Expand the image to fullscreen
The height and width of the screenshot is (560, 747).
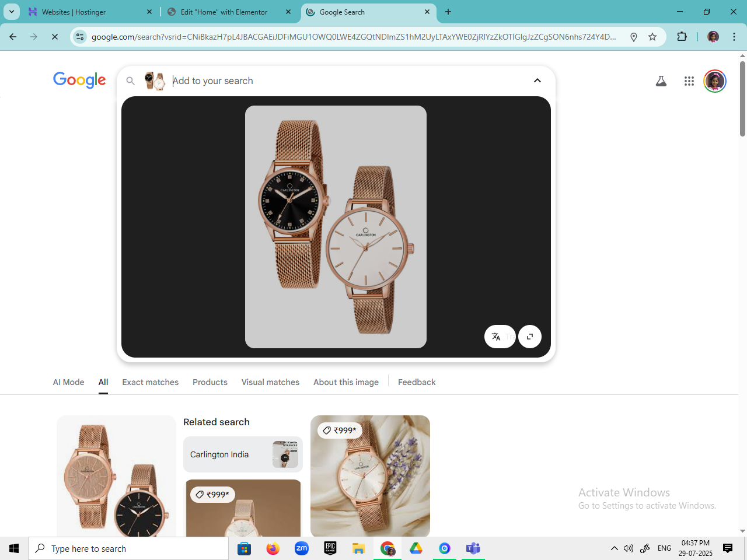coord(530,337)
